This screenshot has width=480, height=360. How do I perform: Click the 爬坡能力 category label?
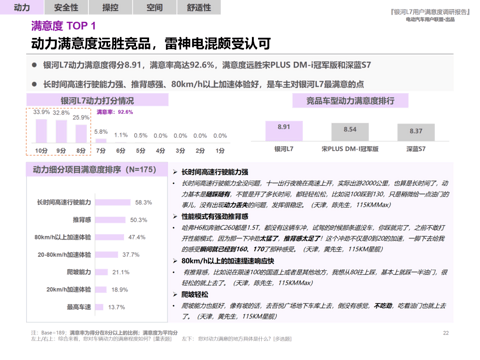[79, 272]
